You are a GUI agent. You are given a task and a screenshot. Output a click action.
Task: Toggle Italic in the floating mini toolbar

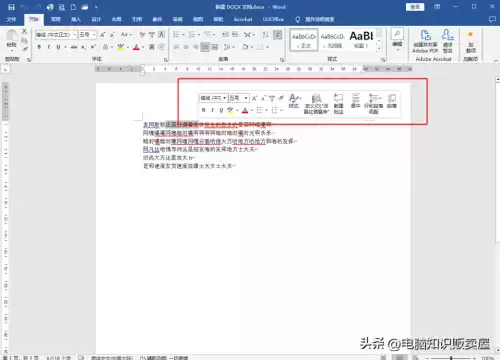pos(212,110)
